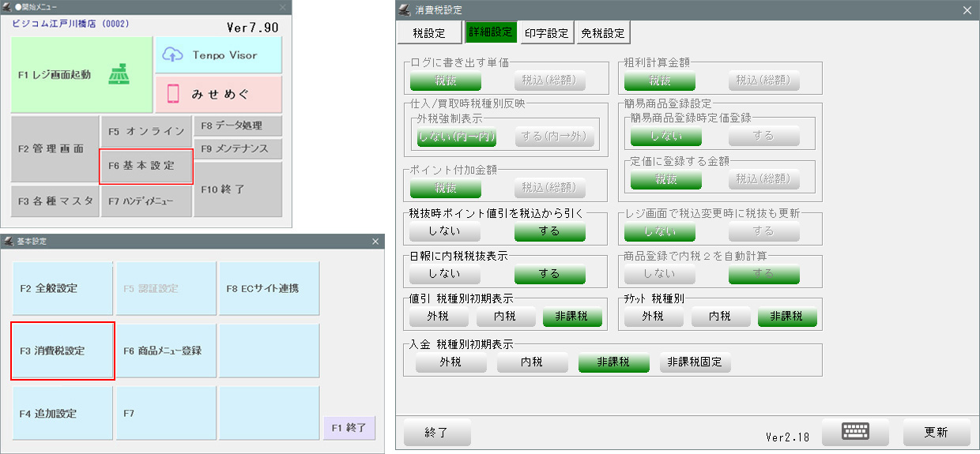Set 税抜時ポイント値引を税込から引く to する
This screenshot has width=980, height=454.
tap(550, 231)
